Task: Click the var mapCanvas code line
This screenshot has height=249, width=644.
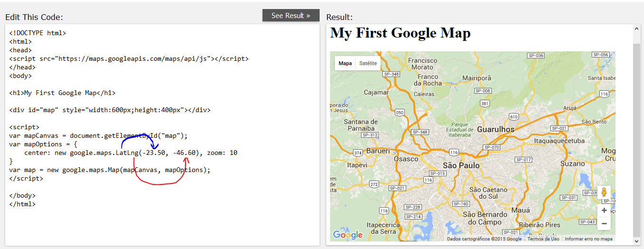Action: [x=98, y=135]
